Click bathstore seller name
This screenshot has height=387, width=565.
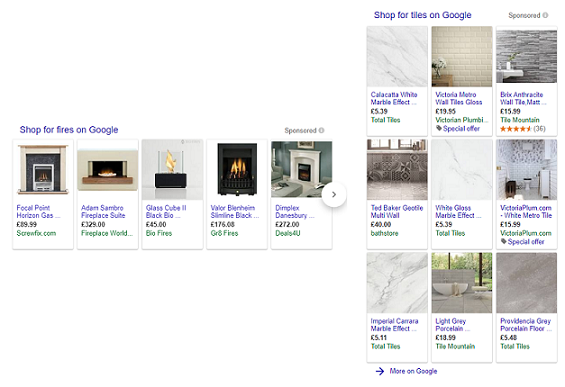tap(384, 233)
